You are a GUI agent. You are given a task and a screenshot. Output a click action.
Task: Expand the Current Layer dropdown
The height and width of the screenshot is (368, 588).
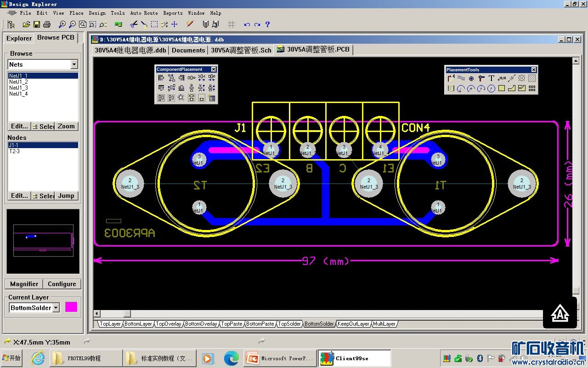point(56,308)
